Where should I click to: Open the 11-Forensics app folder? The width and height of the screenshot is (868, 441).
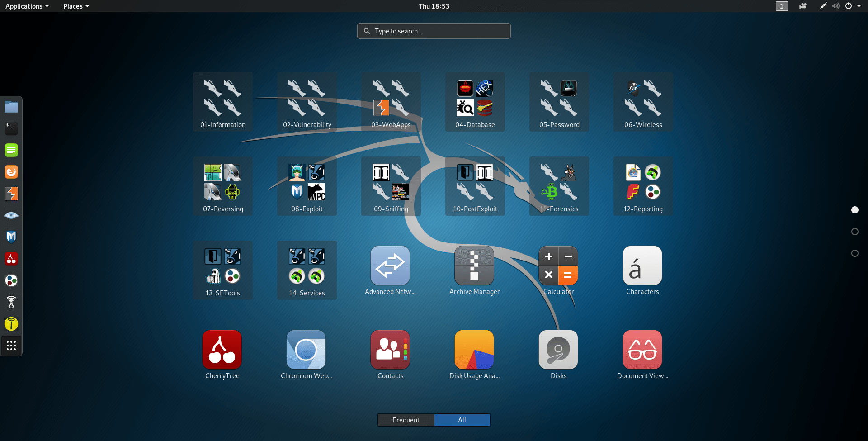click(x=559, y=186)
